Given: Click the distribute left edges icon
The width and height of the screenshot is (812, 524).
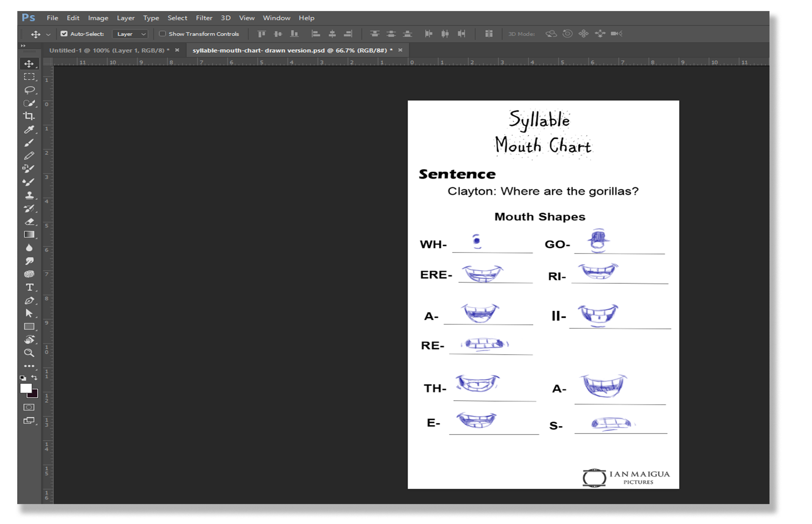Looking at the screenshot, I should coord(428,34).
